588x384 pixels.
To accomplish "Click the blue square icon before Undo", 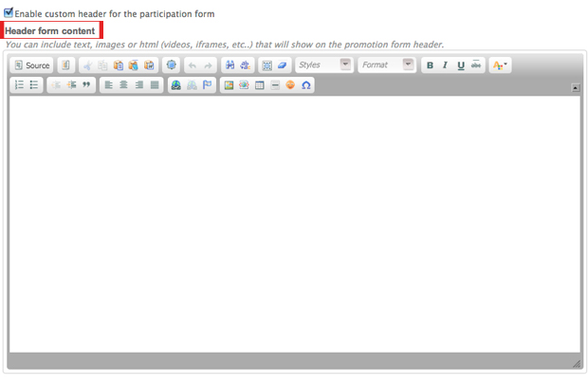I will [172, 65].
